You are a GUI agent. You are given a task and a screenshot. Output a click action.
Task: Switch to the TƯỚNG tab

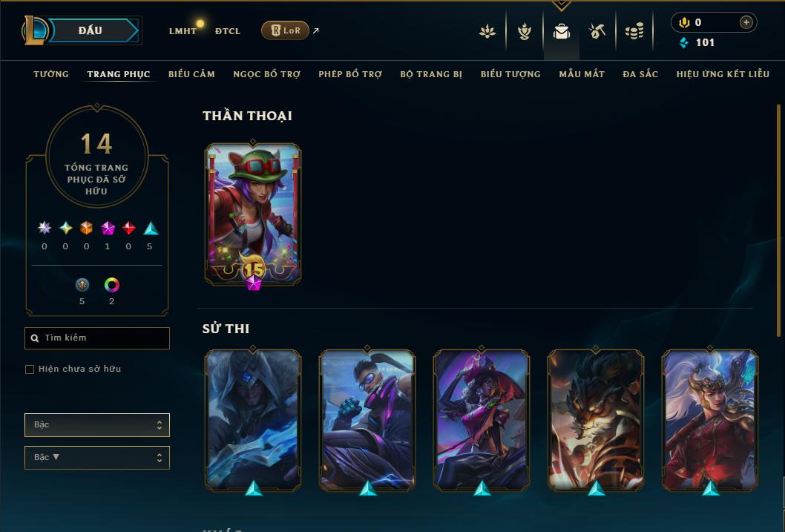pyautogui.click(x=51, y=74)
